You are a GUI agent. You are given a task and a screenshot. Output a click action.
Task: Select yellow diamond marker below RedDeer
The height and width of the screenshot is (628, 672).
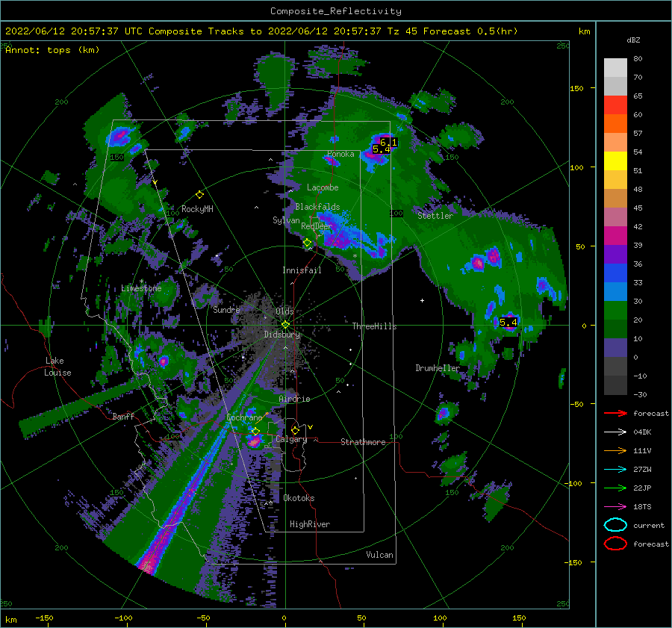[307, 243]
